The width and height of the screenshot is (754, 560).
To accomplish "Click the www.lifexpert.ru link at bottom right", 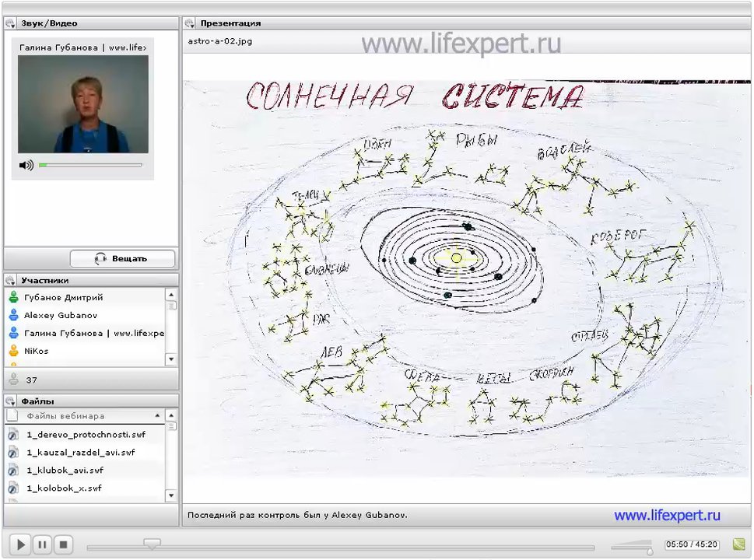I will [667, 516].
